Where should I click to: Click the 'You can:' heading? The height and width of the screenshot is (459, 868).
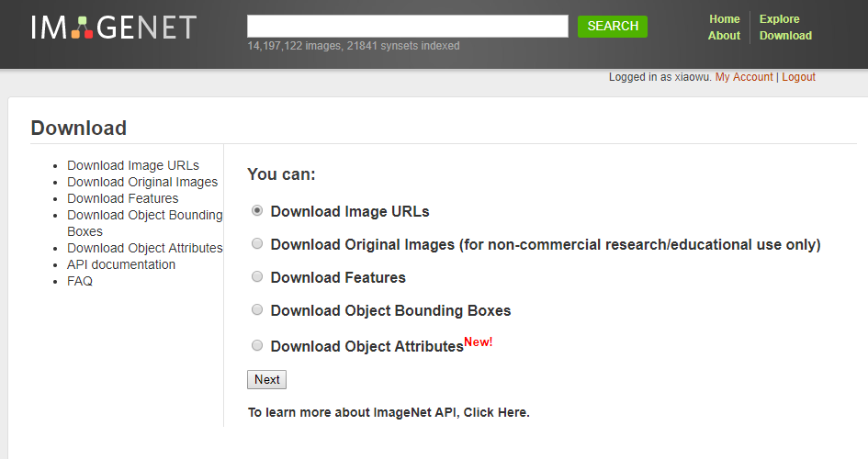281,174
